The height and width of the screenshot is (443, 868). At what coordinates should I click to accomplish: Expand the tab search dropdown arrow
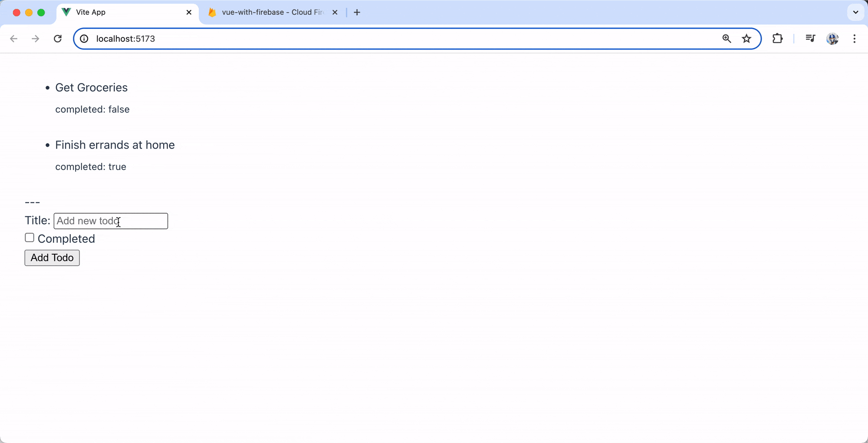[x=855, y=12]
